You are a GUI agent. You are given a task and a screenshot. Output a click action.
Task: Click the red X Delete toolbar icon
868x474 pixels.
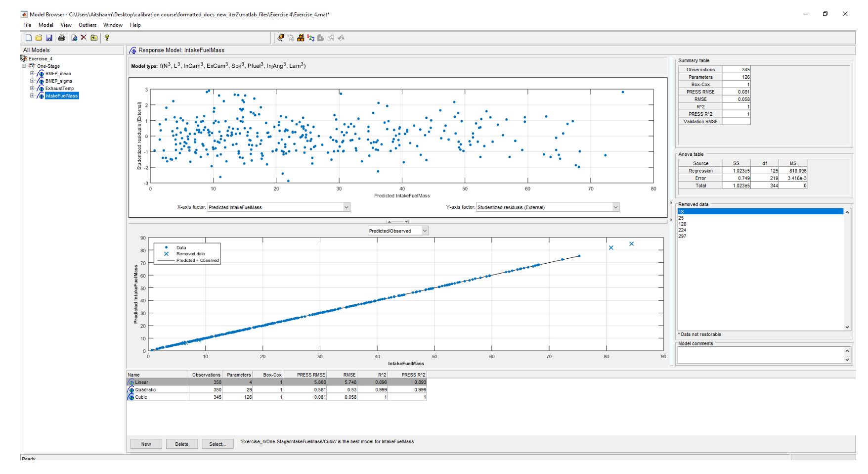click(x=84, y=38)
